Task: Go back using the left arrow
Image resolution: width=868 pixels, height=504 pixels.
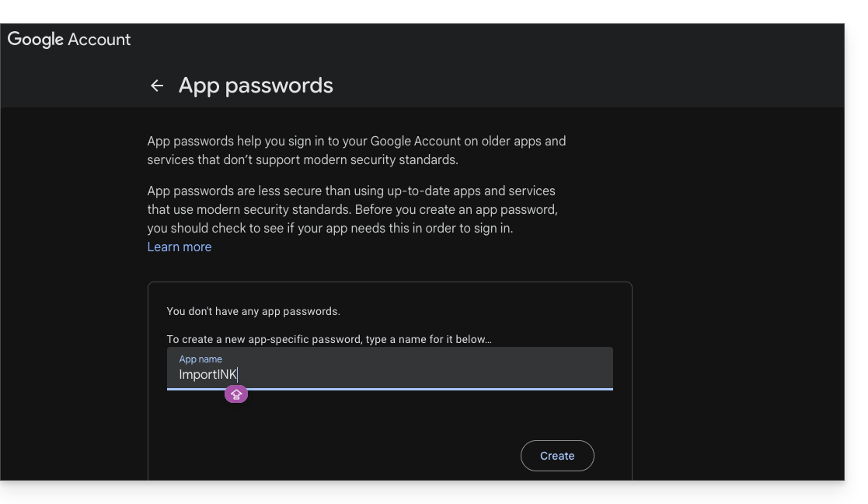Action: click(x=157, y=86)
